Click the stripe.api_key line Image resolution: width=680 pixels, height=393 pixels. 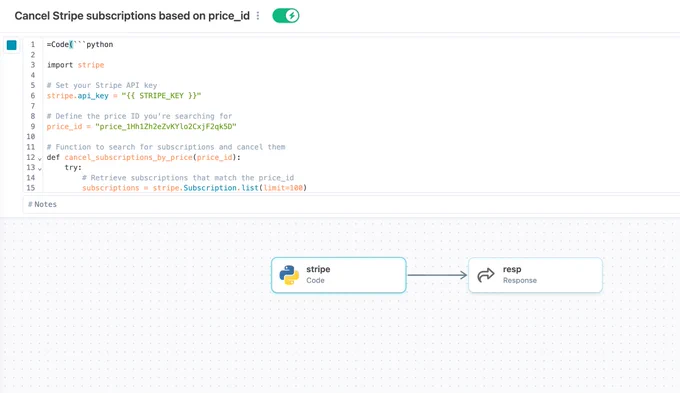click(124, 96)
